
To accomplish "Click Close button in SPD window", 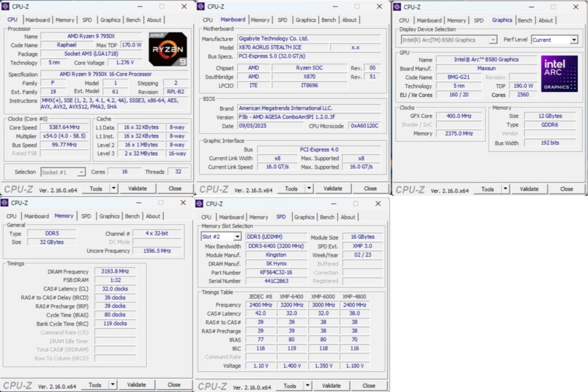I will click(369, 386).
